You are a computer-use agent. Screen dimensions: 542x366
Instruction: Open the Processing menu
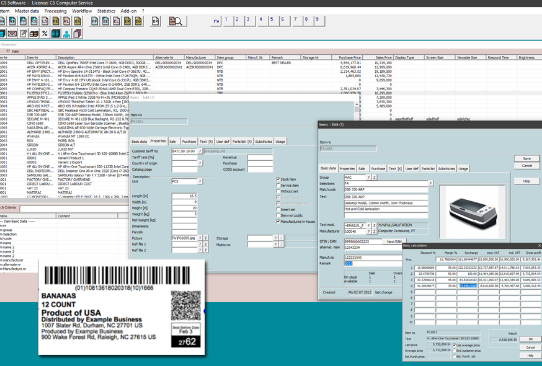pyautogui.click(x=55, y=11)
